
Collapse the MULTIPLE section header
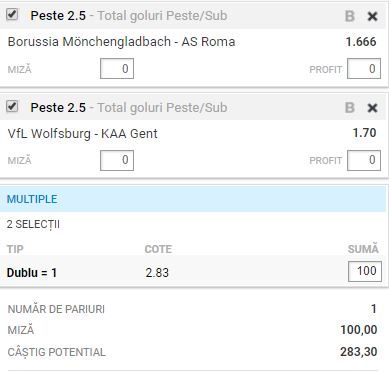click(x=193, y=199)
